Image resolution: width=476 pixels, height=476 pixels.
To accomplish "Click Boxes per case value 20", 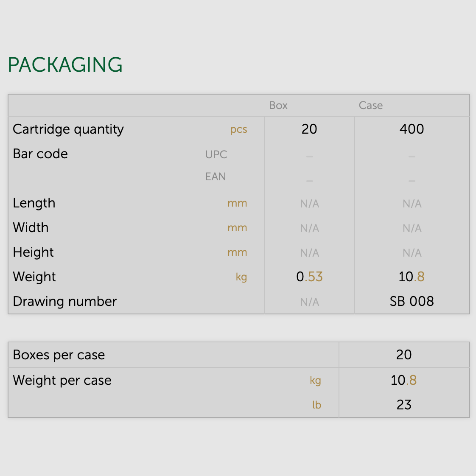I will click(404, 355).
